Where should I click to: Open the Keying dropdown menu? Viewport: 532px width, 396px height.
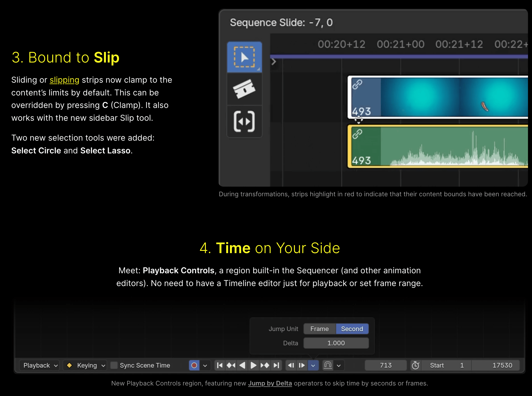[85, 365]
